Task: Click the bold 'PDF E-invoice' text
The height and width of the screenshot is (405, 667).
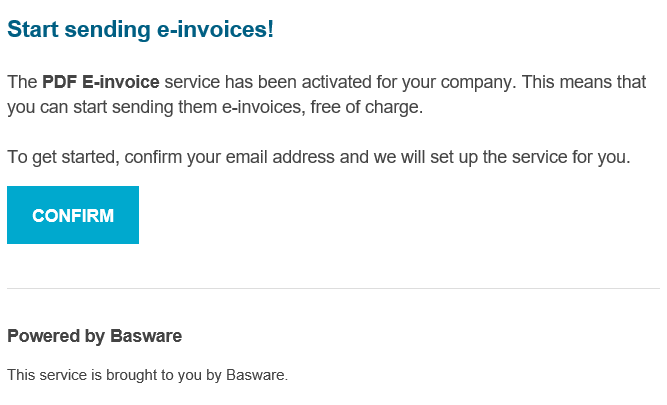Action: pos(101,82)
